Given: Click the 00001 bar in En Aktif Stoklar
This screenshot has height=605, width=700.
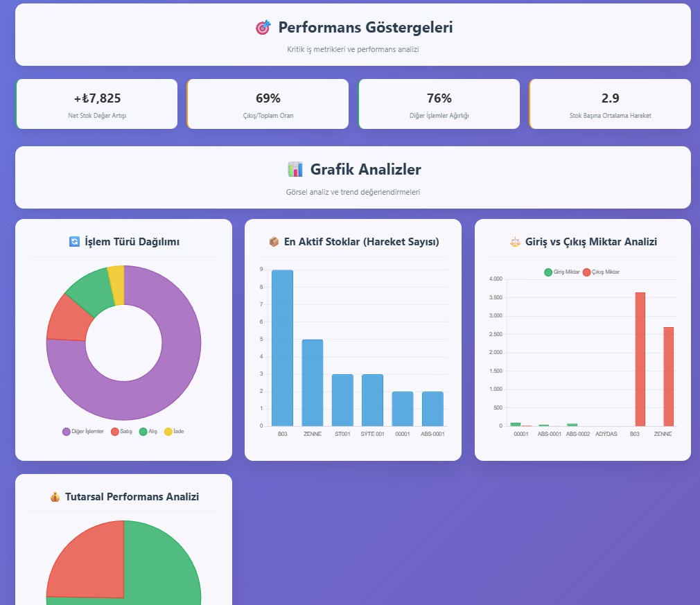Looking at the screenshot, I should [402, 409].
